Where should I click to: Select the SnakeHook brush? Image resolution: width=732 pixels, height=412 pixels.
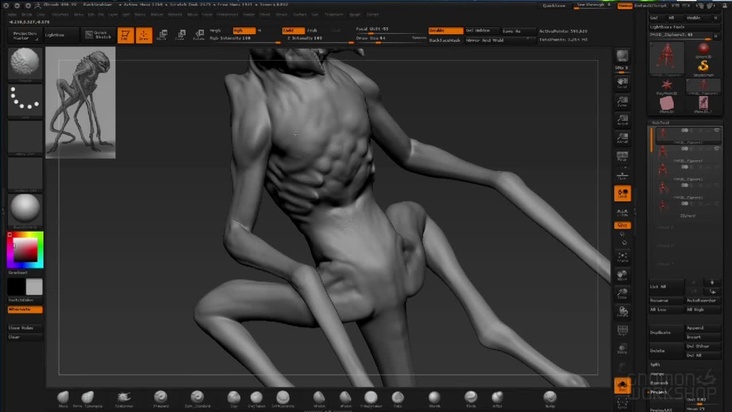click(x=124, y=398)
